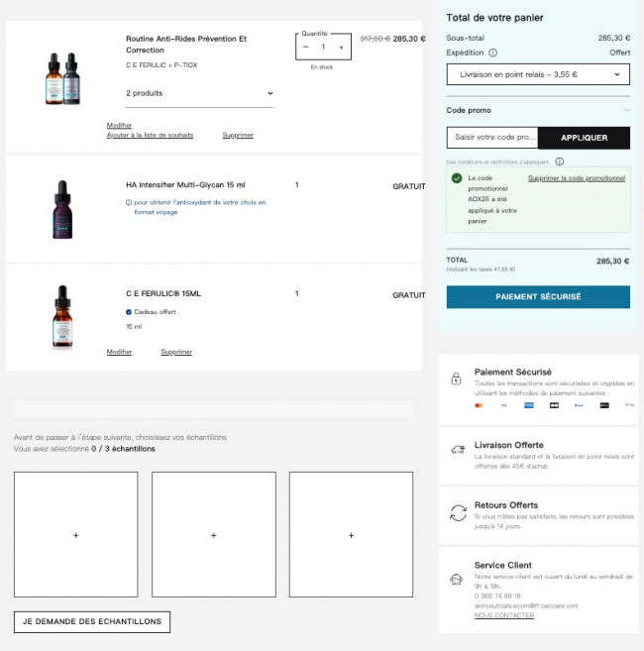Click the second sample slot plus icon
This screenshot has height=651, width=644.
tap(214, 535)
